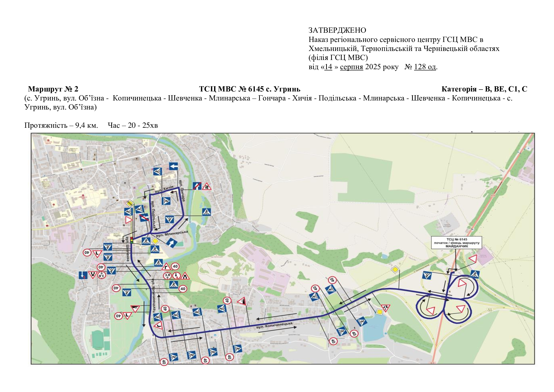Click the crossed-out up-arrow sign near Гончара

pyautogui.click(x=197, y=186)
